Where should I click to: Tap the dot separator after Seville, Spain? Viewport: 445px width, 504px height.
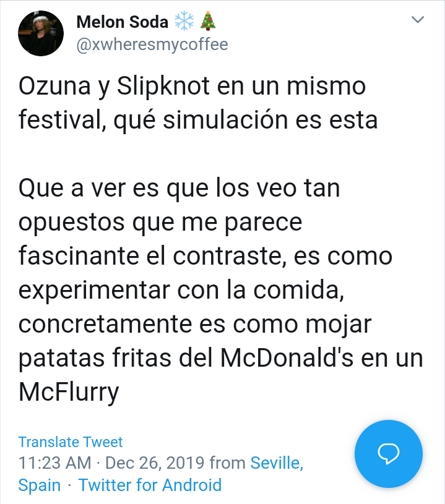(70, 485)
